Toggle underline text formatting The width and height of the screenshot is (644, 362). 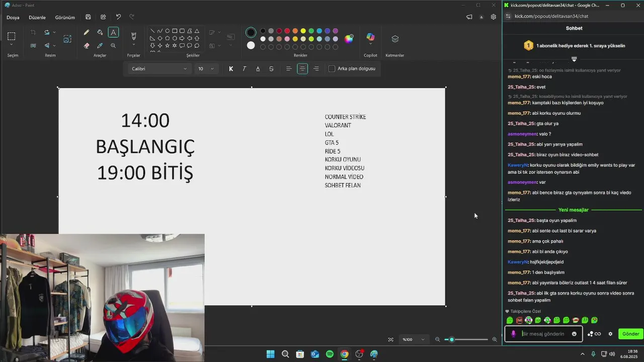[258, 68]
